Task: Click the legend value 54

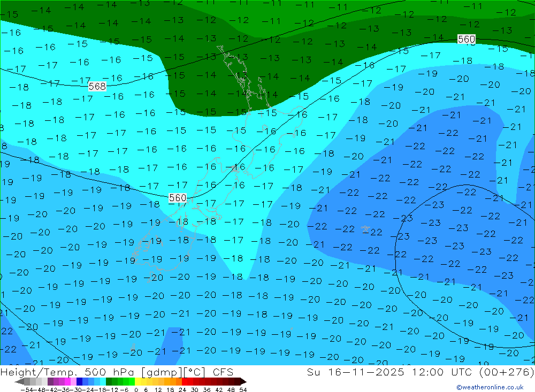Action: (243, 390)
